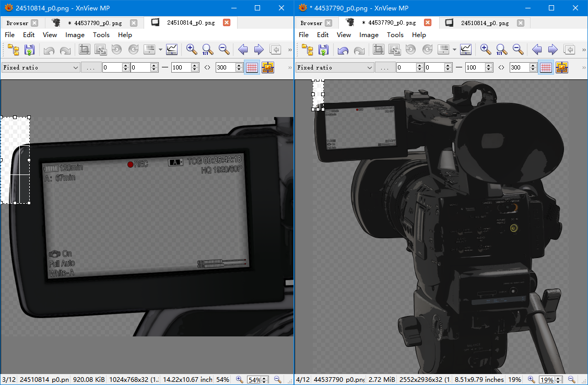Click the Undo arrow in right window toolbar
This screenshot has height=385, width=588.
pos(343,50)
